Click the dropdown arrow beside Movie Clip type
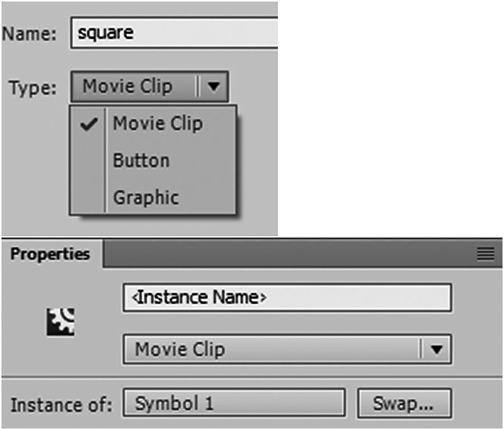 214,86
